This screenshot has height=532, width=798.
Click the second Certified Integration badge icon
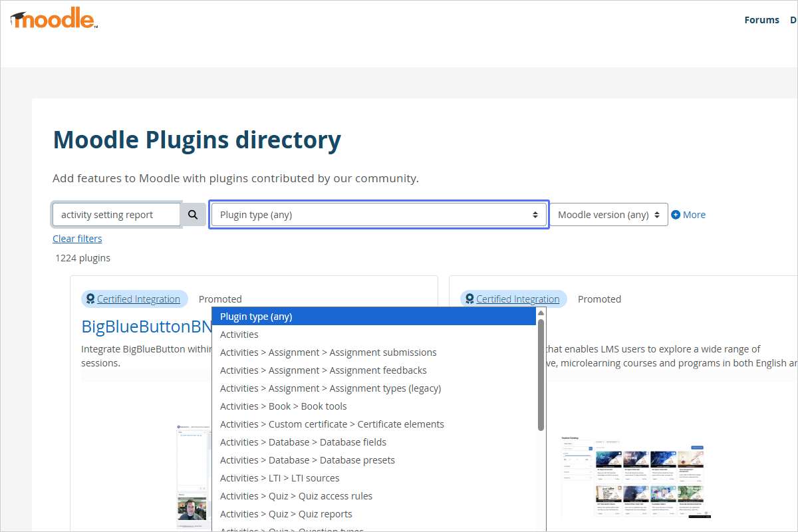469,299
